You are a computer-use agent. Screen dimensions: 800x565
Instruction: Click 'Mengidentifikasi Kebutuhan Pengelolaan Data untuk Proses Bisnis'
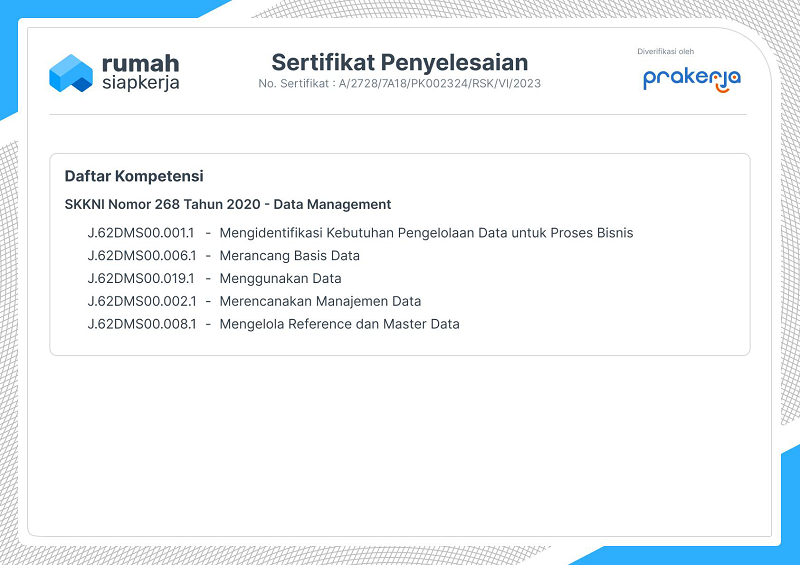tap(426, 233)
